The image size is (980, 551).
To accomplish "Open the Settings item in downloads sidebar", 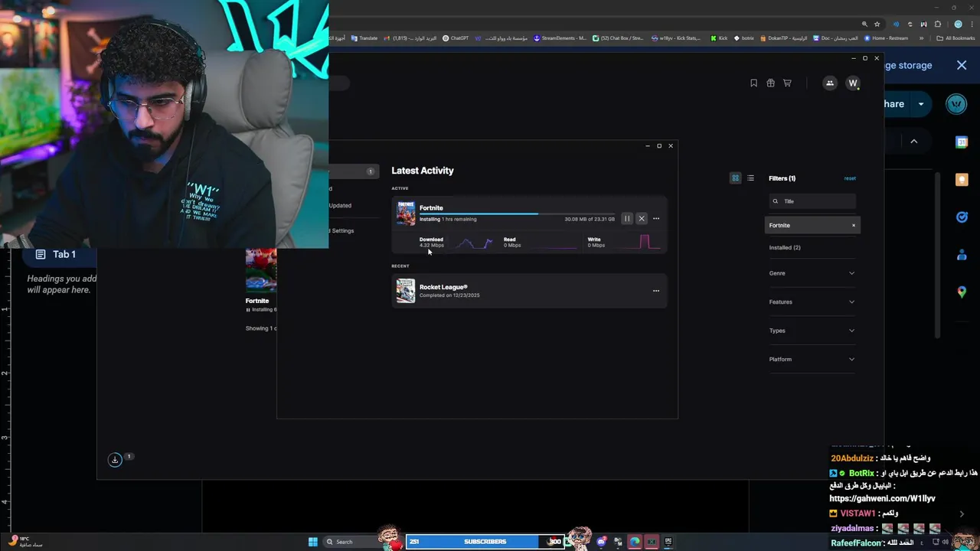I will (x=341, y=230).
